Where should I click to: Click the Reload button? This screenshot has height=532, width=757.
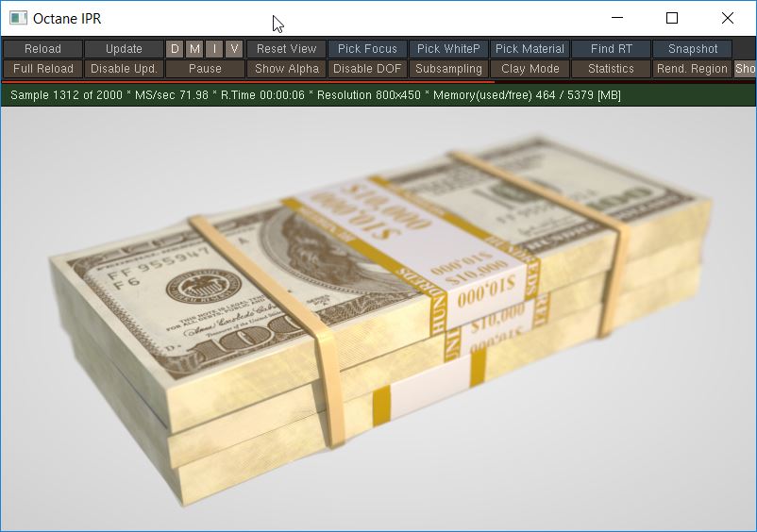pyautogui.click(x=42, y=49)
